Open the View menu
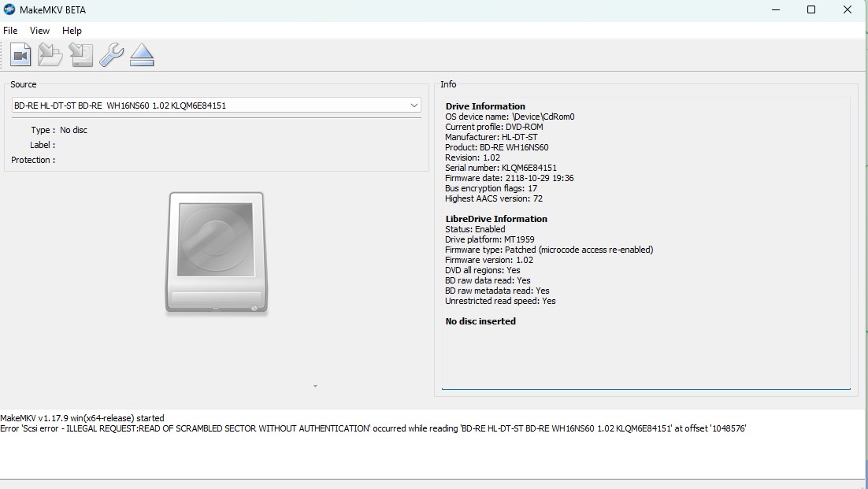This screenshot has height=489, width=868. point(40,31)
